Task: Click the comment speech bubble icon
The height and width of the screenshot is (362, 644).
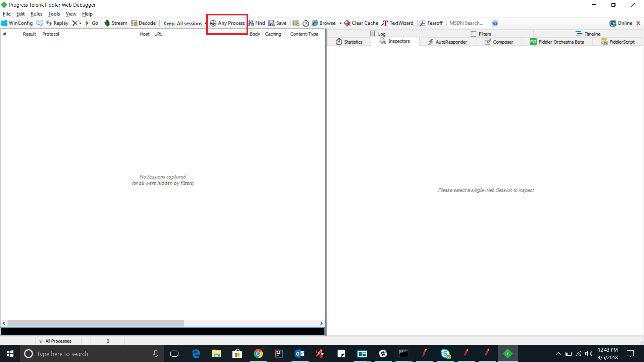Action: coord(40,23)
